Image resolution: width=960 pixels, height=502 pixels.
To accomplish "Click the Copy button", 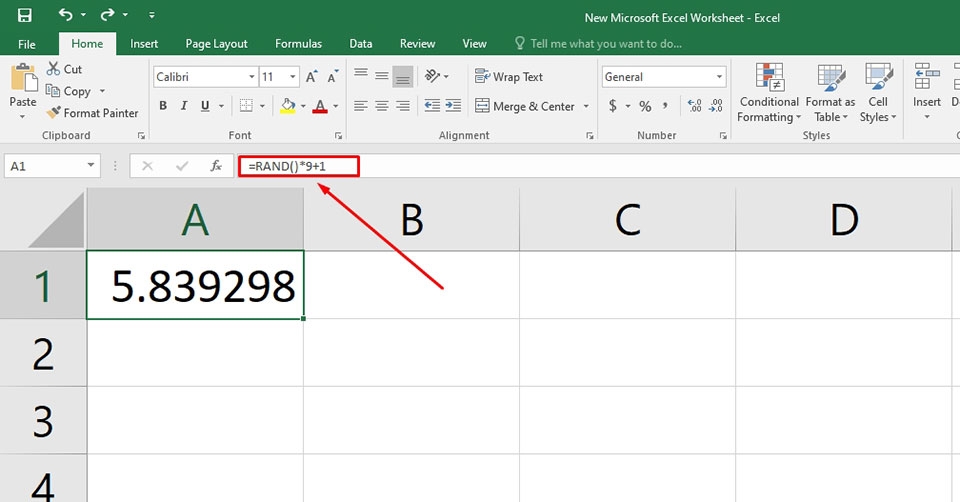I will [69, 91].
